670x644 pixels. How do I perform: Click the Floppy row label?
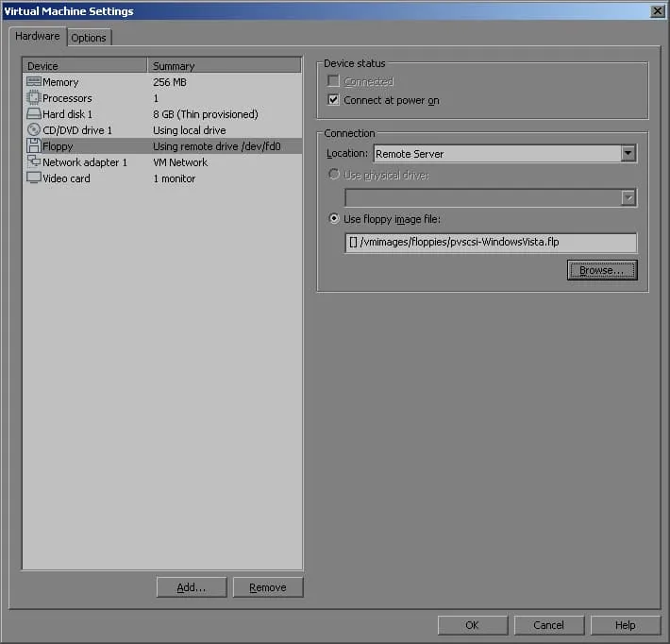[58, 146]
